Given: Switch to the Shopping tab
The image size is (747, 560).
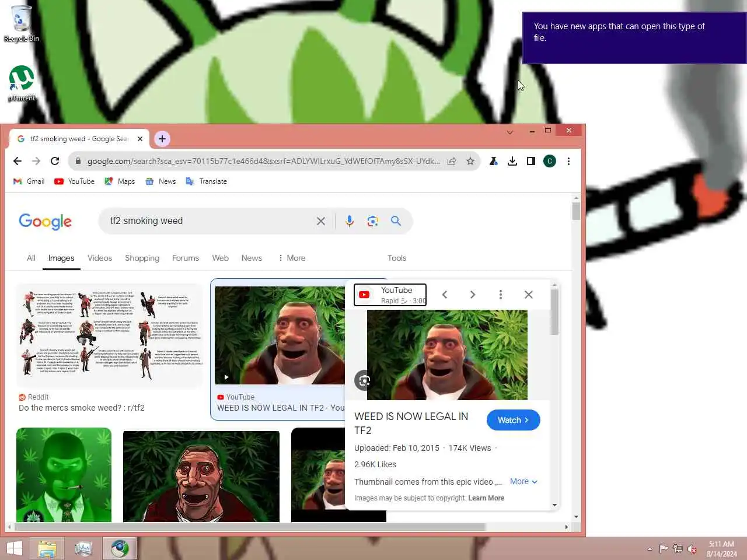Looking at the screenshot, I should [142, 258].
